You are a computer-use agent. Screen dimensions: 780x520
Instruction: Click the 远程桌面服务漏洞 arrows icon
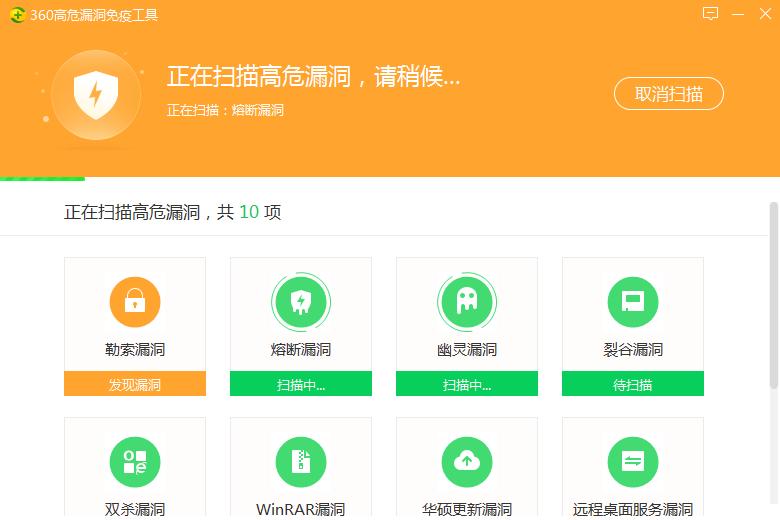[633, 462]
